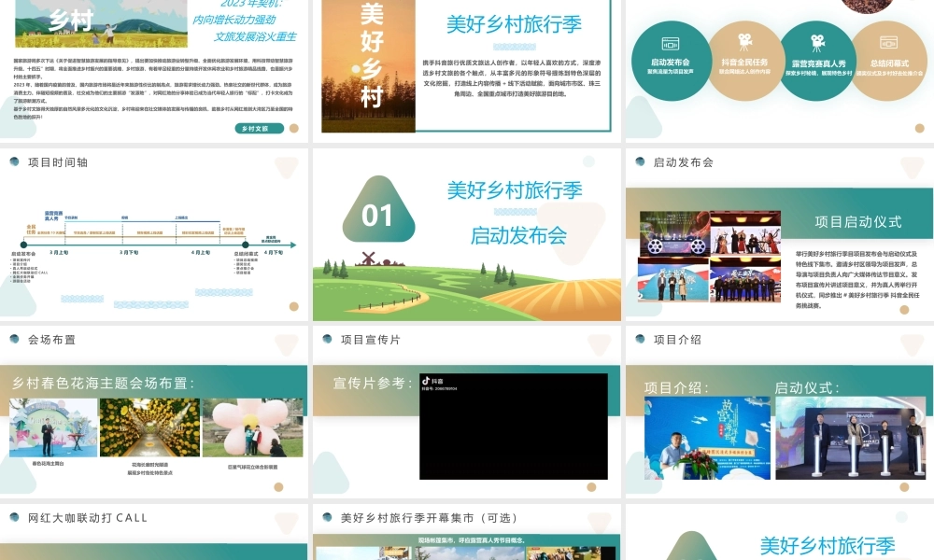The image size is (934, 560).
Task: Click the bullet icon beside 项目时间轴 title
Action: [12, 161]
